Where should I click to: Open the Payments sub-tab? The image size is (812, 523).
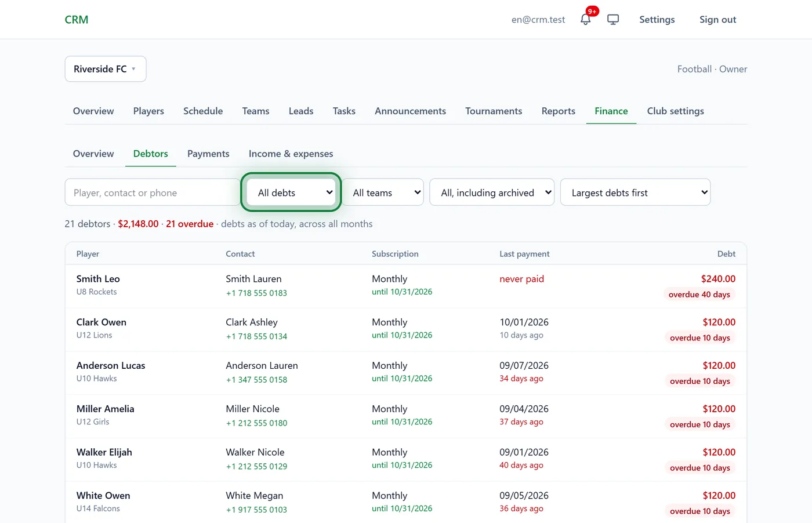tap(208, 154)
